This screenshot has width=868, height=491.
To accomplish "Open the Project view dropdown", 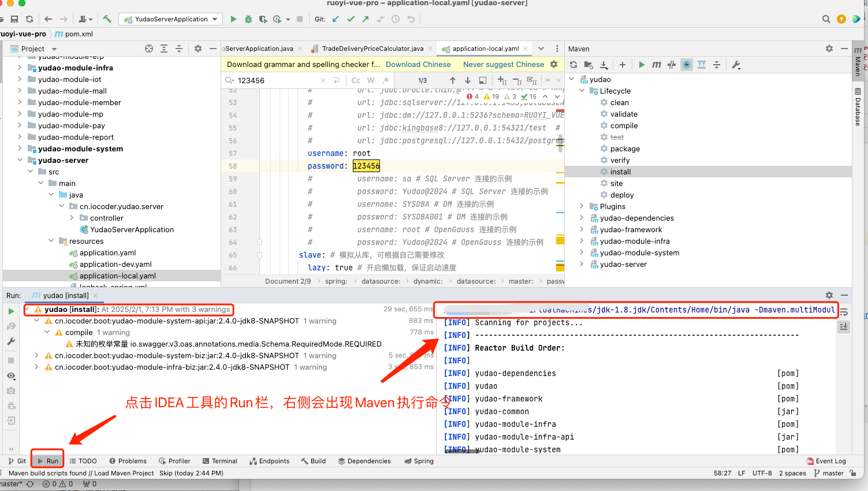I will click(54, 49).
